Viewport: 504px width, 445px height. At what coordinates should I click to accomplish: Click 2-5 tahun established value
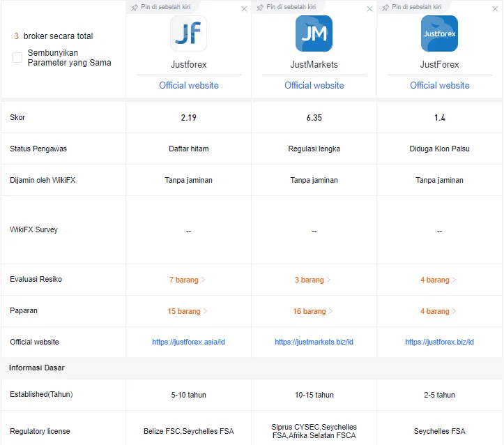(439, 395)
